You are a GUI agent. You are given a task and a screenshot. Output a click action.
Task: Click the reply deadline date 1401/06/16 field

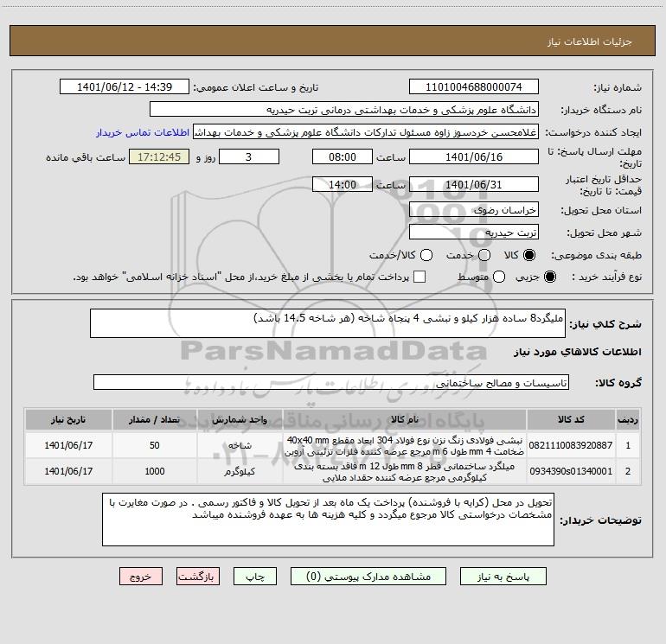tap(474, 156)
